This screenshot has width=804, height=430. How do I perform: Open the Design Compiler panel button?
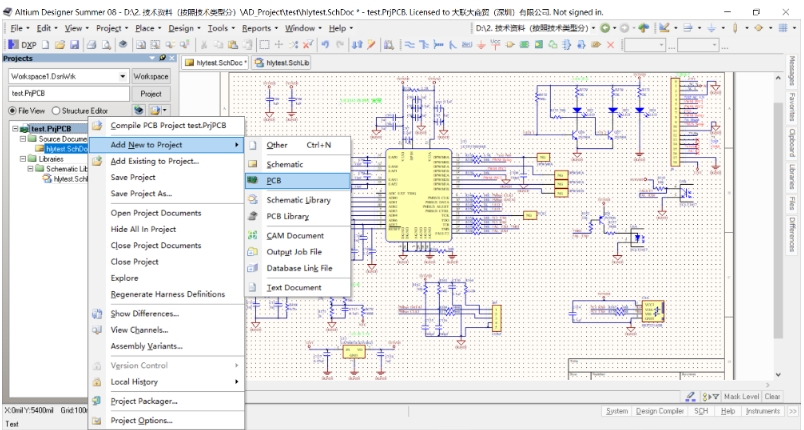pyautogui.click(x=659, y=411)
